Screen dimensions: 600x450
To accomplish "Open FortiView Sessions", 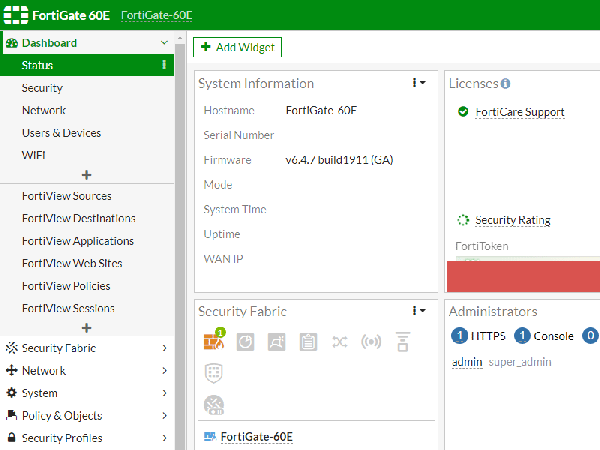I will pos(68,308).
